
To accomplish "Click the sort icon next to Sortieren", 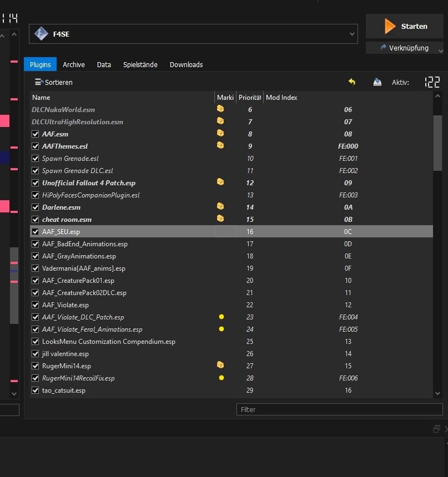I will [x=39, y=82].
